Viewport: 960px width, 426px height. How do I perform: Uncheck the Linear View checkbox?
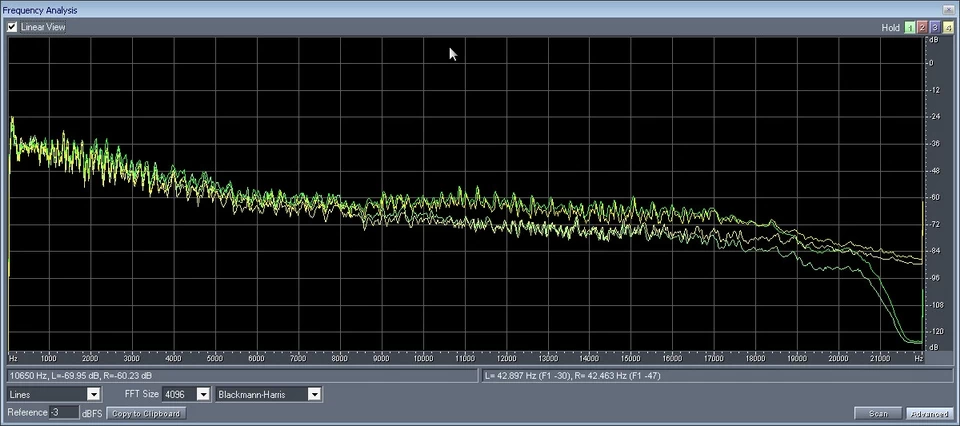pos(12,27)
